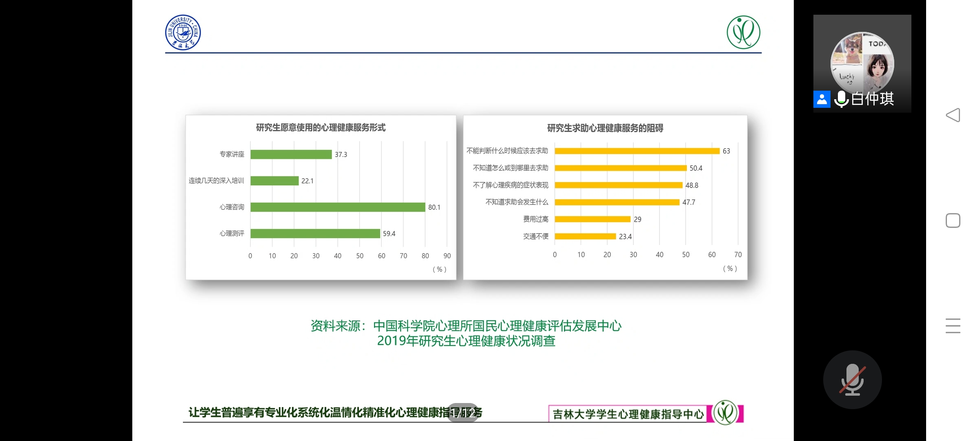Unmute the crossed-out microphone button
This screenshot has height=441, width=980.
tap(852, 380)
